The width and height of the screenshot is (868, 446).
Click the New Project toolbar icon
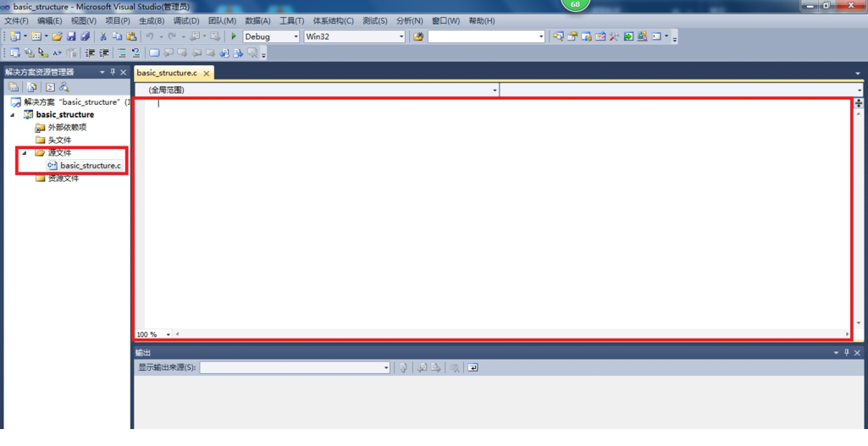coord(15,36)
